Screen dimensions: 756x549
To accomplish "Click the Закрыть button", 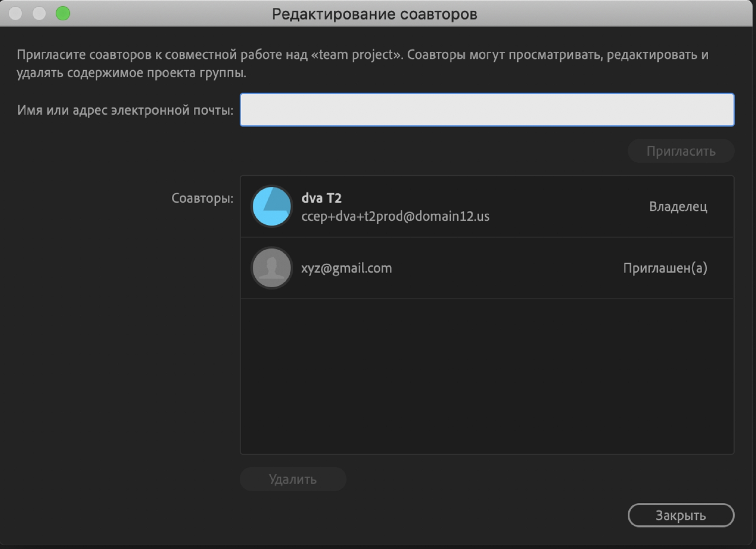I will (680, 515).
